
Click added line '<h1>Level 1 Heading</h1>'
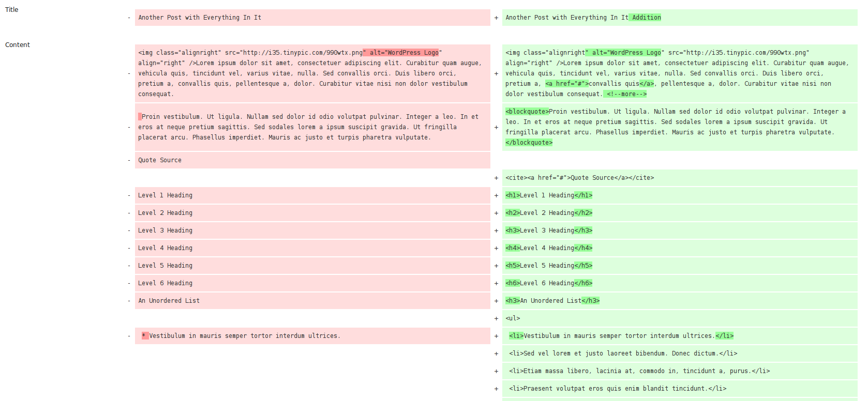(x=680, y=195)
